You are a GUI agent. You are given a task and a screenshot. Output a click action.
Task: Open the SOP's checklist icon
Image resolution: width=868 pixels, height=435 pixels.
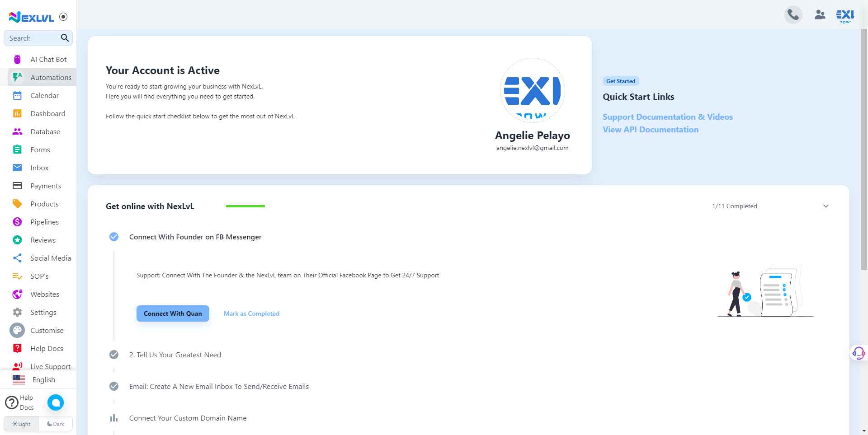pos(17,276)
